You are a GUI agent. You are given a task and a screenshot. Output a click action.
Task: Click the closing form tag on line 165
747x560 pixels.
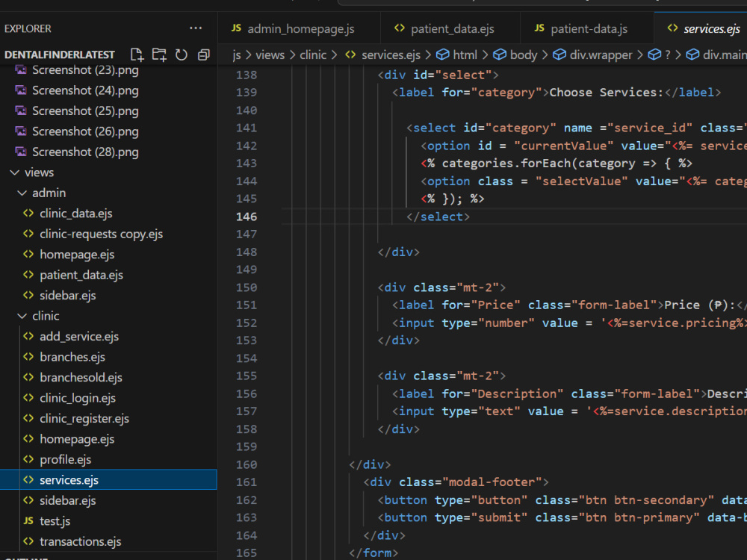pyautogui.click(x=373, y=553)
